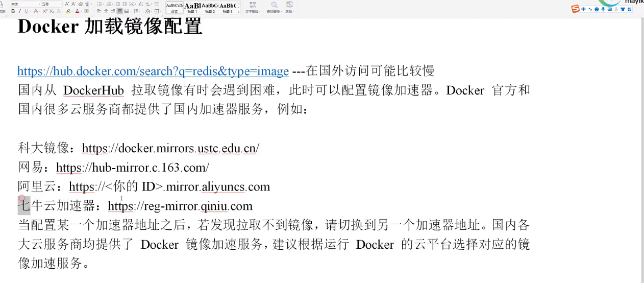Activate Sogou voice input microphone
The height and width of the screenshot is (283, 644).
coord(603,9)
